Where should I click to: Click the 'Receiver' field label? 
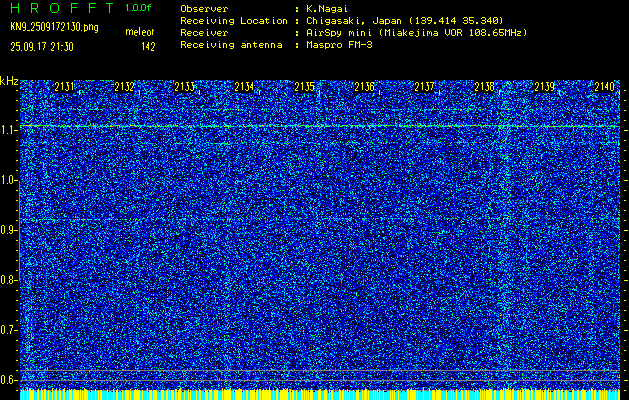pos(204,33)
